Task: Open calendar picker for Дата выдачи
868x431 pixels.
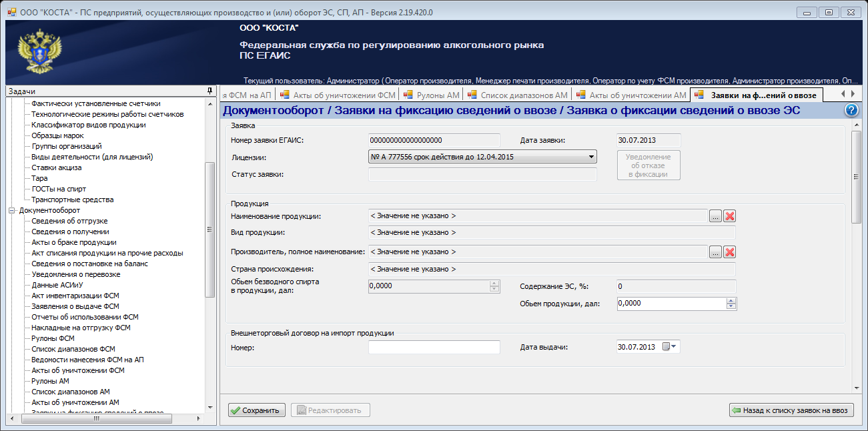Action: pos(669,347)
